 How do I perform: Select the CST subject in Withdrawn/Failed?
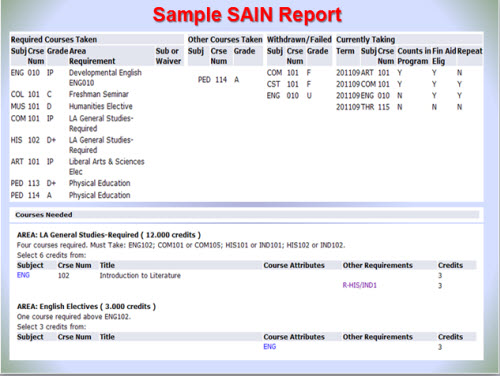(273, 84)
